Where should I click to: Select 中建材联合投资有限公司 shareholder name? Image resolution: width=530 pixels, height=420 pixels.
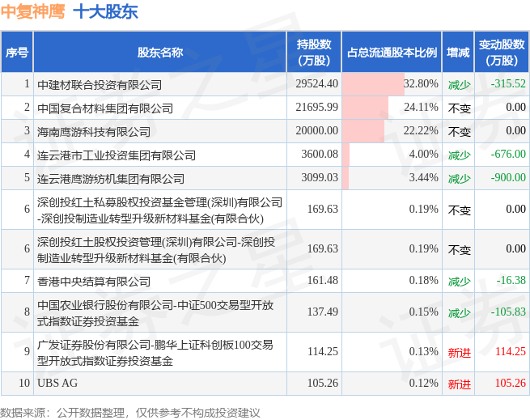pyautogui.click(x=100, y=84)
